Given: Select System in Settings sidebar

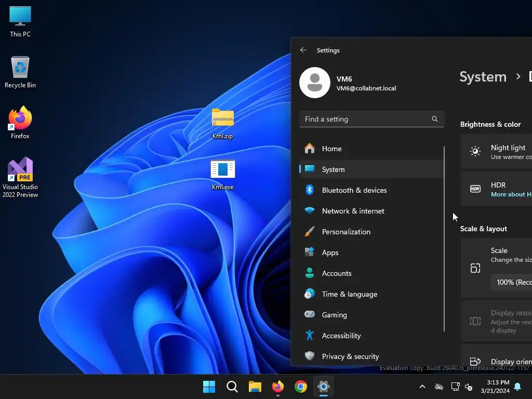Looking at the screenshot, I should (372, 169).
